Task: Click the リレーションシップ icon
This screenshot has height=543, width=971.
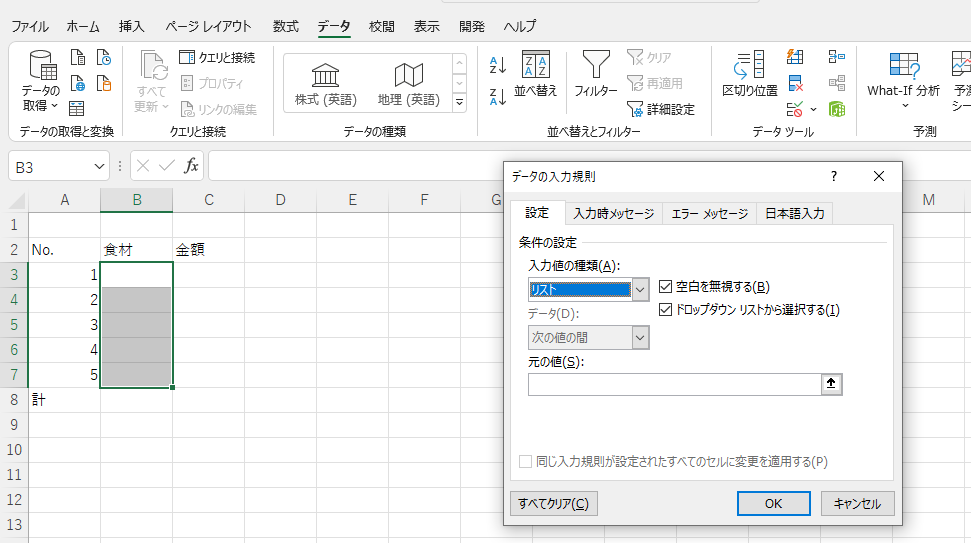Action: pyautogui.click(x=837, y=84)
